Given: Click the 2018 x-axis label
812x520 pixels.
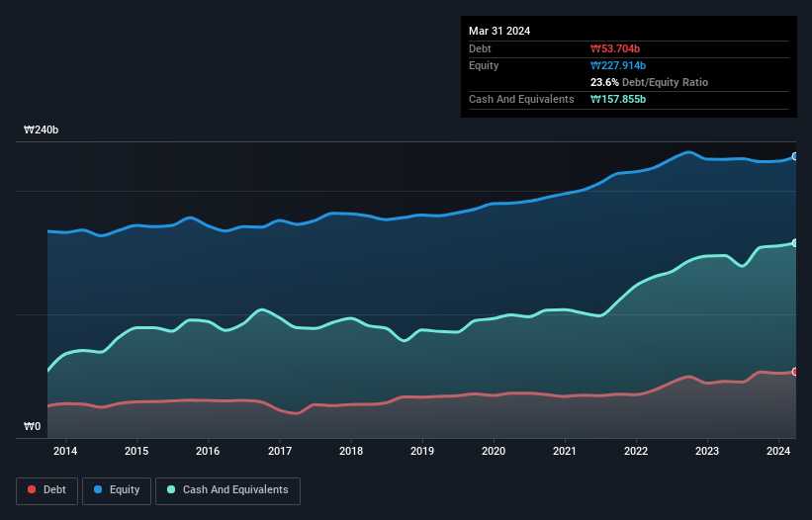Looking at the screenshot, I should coord(351,451).
